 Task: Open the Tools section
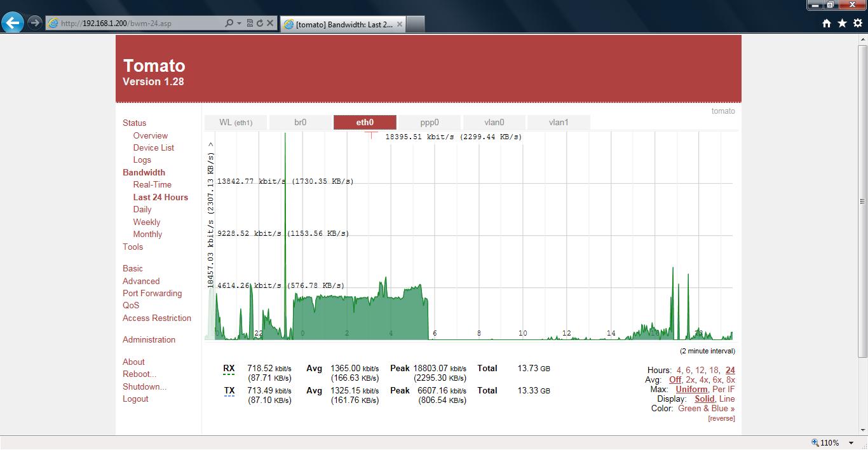pyautogui.click(x=133, y=247)
